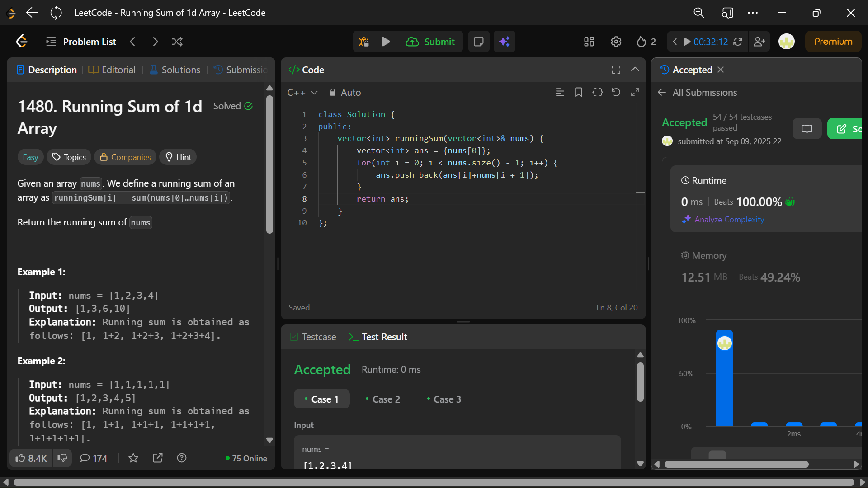Expand the Topics tag section
This screenshot has width=868, height=488.
click(69, 157)
